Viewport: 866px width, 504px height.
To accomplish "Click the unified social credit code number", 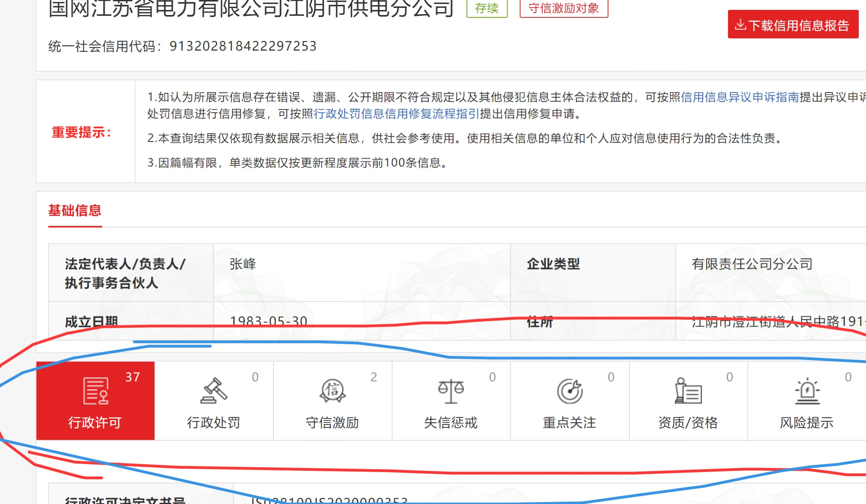I will click(243, 46).
